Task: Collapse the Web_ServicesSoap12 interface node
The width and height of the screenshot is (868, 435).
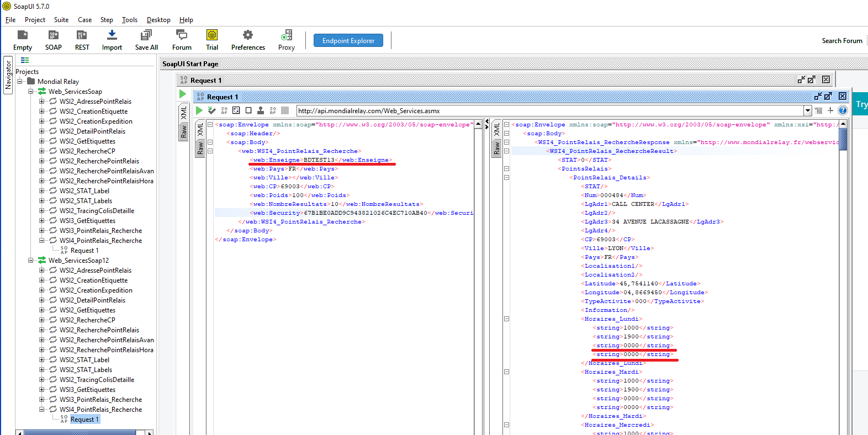Action: tap(31, 260)
